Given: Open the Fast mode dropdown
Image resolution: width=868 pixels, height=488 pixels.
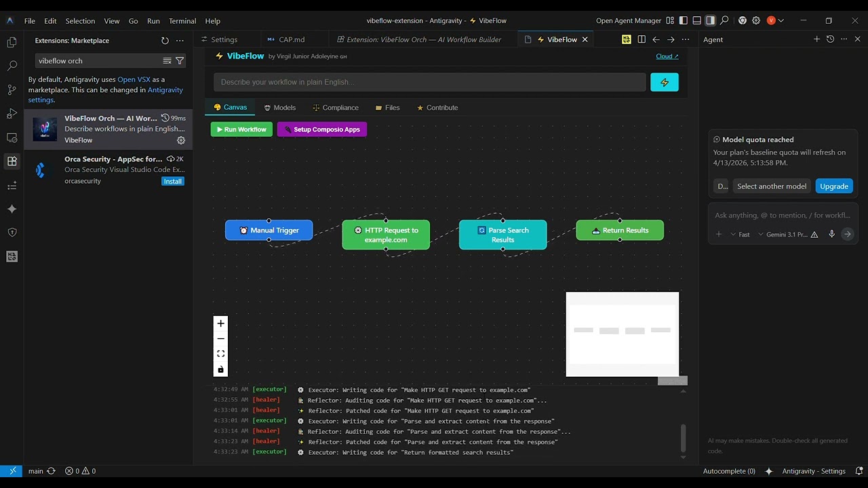Looking at the screenshot, I should 740,235.
